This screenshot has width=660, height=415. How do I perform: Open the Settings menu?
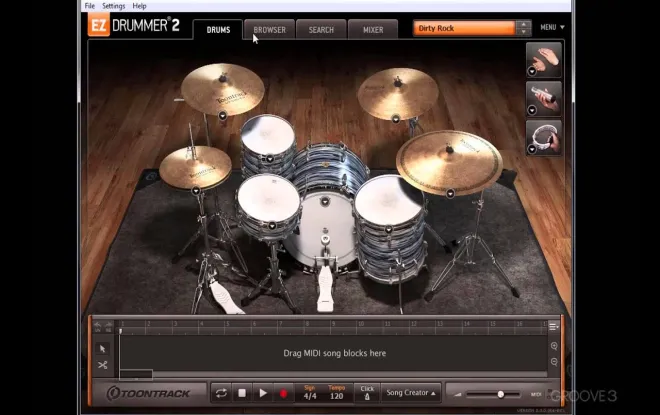pos(114,6)
